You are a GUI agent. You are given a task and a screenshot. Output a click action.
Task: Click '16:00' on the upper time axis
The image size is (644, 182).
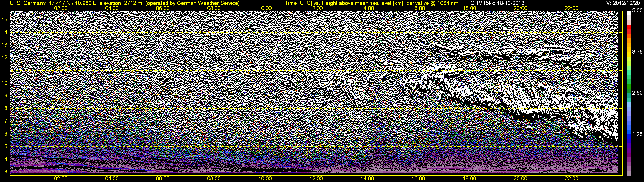pos(418,8)
